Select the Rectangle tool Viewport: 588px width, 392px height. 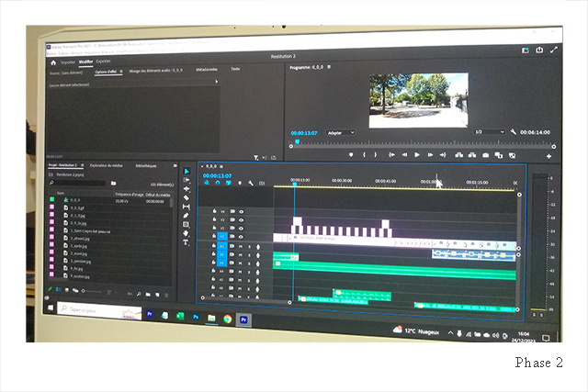point(186,225)
